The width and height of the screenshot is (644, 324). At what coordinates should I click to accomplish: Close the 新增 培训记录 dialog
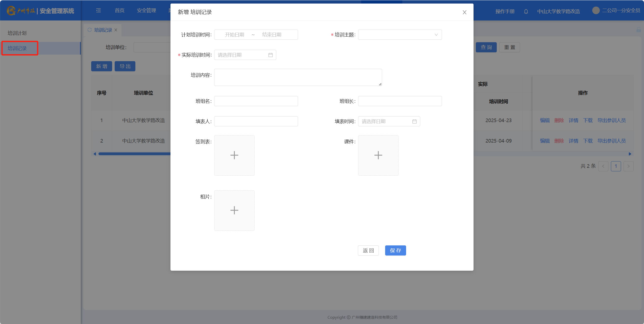(464, 12)
